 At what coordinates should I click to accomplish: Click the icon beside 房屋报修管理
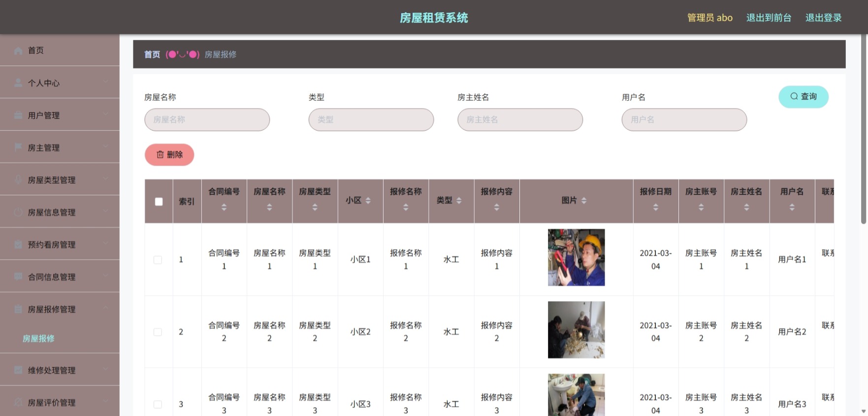click(x=18, y=309)
